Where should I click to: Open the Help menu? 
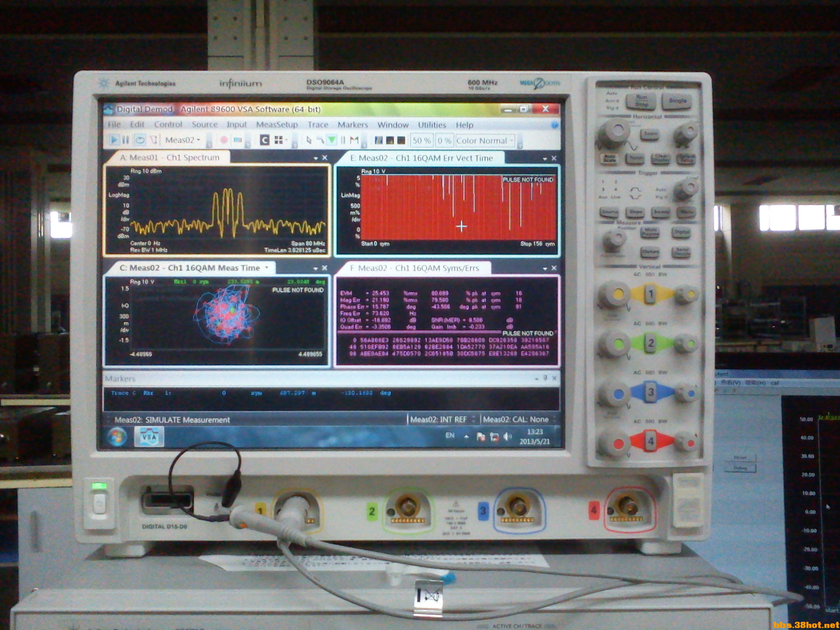464,125
